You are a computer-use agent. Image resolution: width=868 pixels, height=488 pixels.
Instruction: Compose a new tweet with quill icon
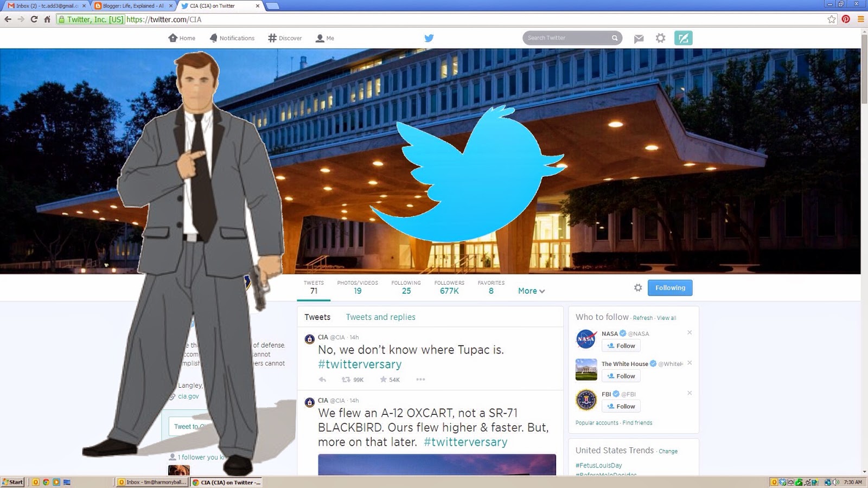point(684,38)
